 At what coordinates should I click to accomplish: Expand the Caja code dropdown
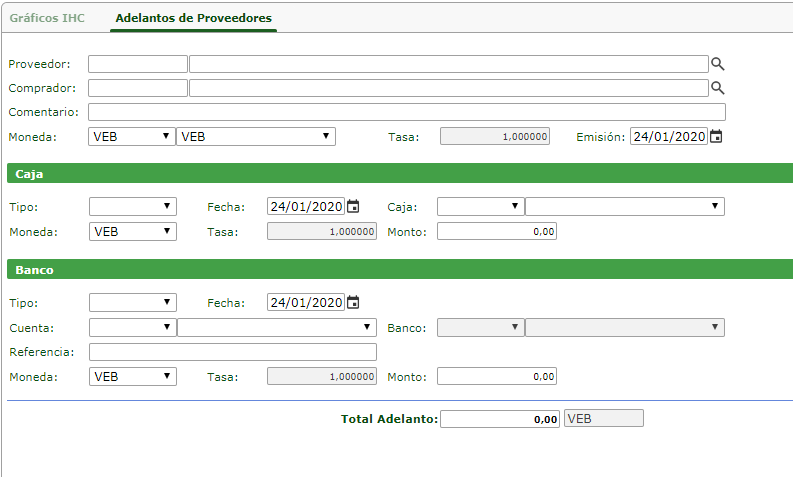480,207
